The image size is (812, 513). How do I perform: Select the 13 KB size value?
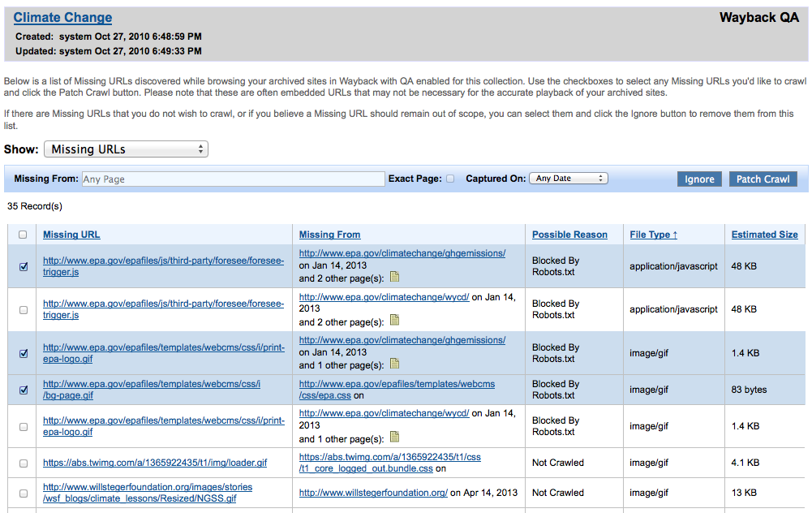tap(744, 493)
